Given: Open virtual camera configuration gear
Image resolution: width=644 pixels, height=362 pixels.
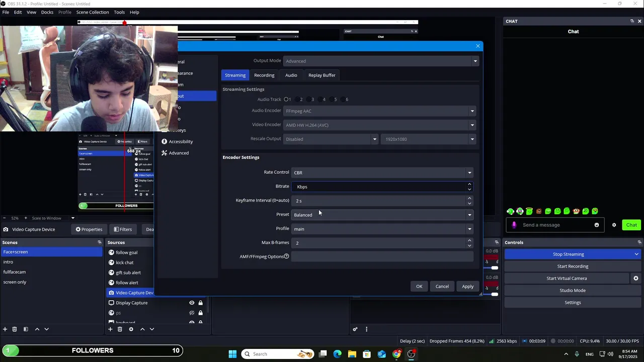Looking at the screenshot, I should [x=636, y=278].
